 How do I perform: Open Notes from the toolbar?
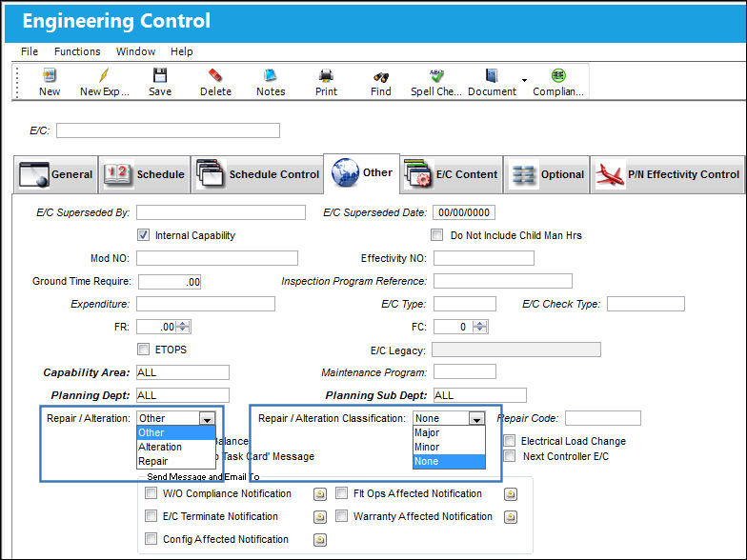click(x=271, y=75)
